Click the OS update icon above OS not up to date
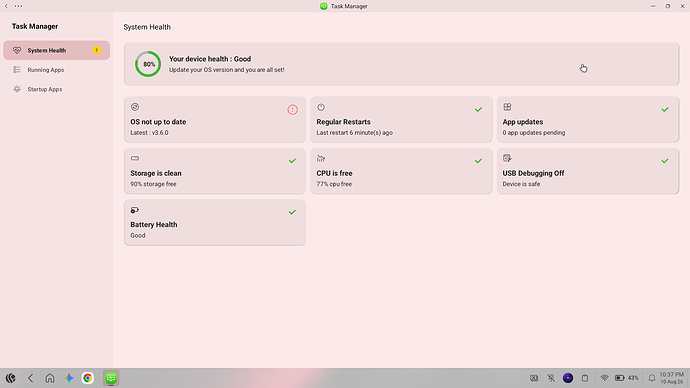690x388 pixels. (135, 107)
